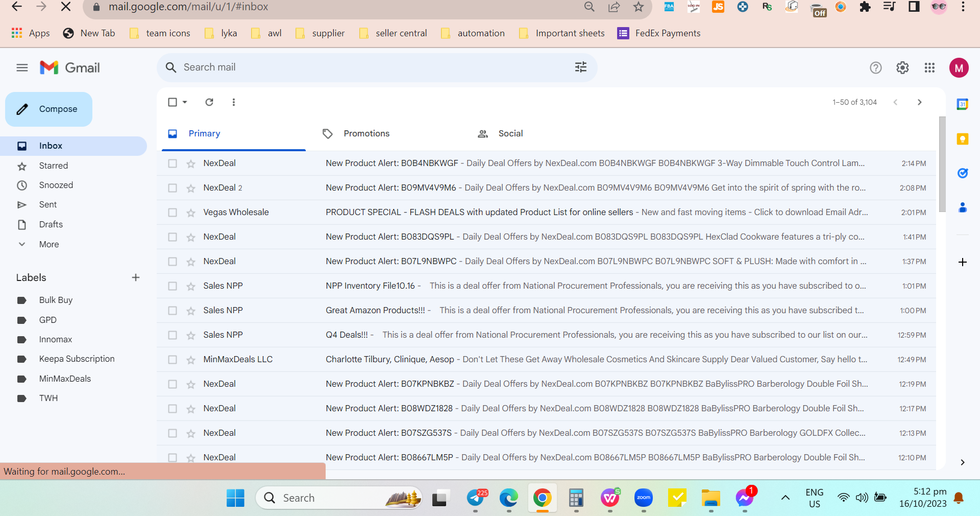Bookmark this page with star icon
The image size is (980, 516).
639,7
